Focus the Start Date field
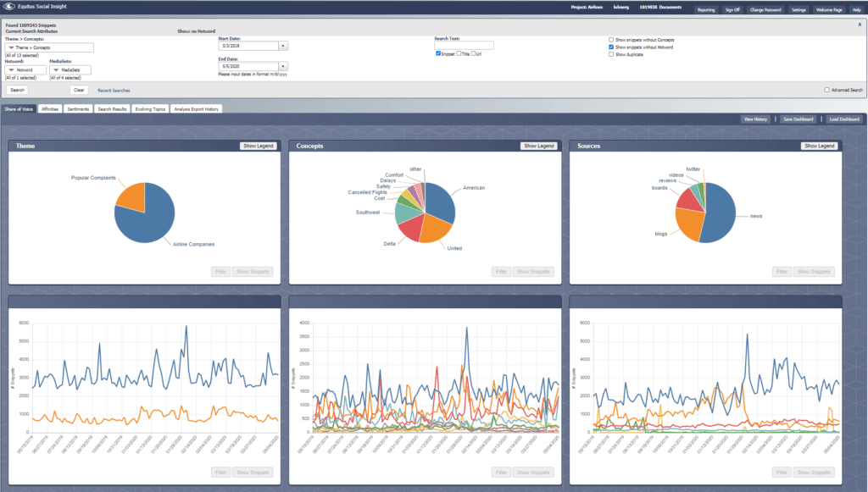Viewport: 868px width, 492px height. [x=248, y=46]
